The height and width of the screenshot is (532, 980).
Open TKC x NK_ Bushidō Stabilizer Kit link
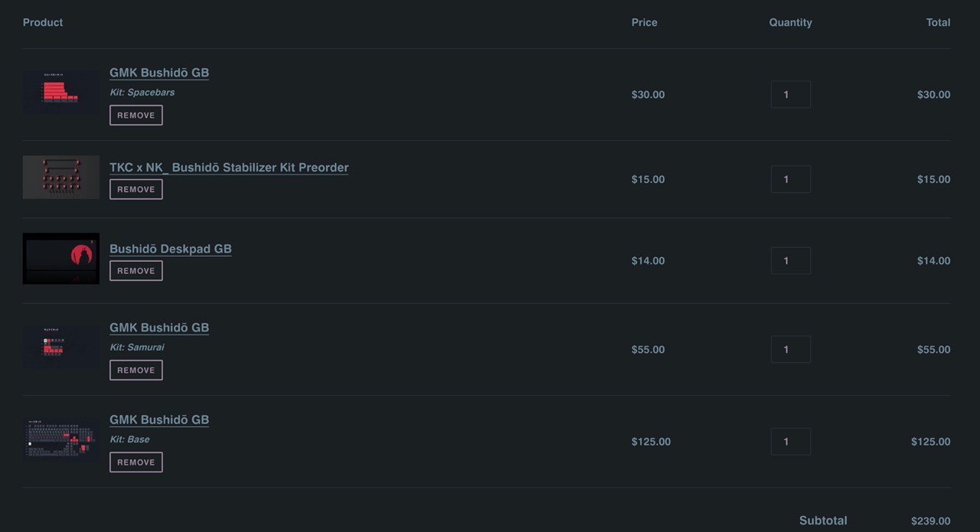point(229,168)
